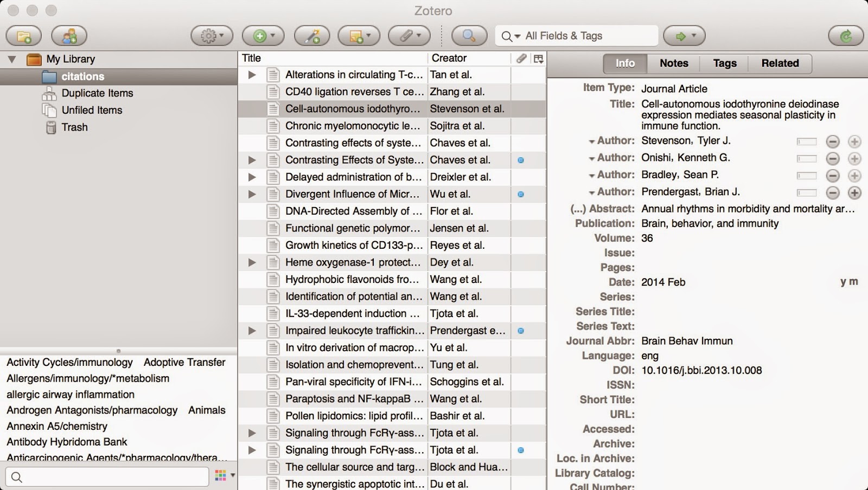Toggle single-field name mode for Stevenson
The height and width of the screenshot is (490, 868).
click(x=807, y=141)
